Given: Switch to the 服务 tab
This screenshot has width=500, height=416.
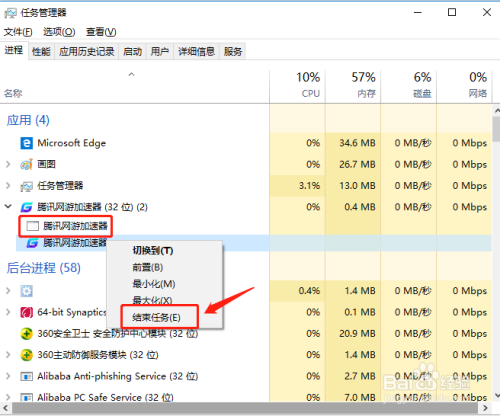Looking at the screenshot, I should pyautogui.click(x=233, y=51).
